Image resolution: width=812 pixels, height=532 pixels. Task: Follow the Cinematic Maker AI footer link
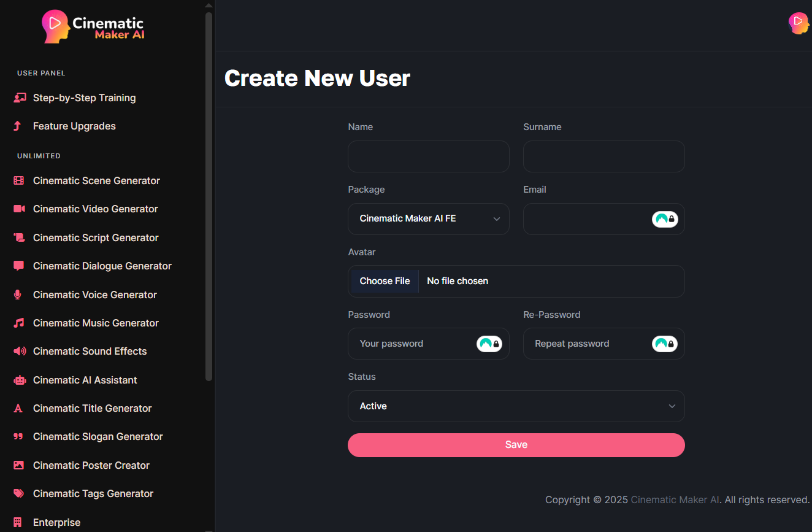point(675,499)
